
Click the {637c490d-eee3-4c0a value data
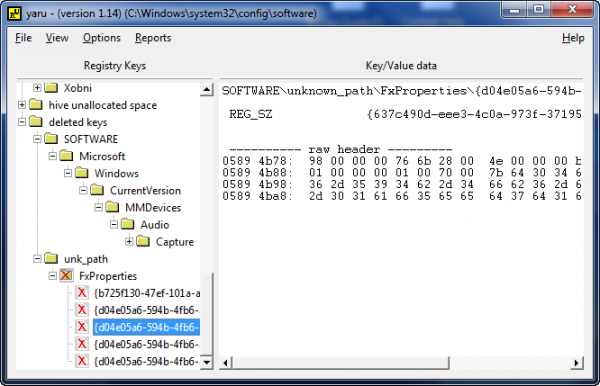[x=474, y=114]
